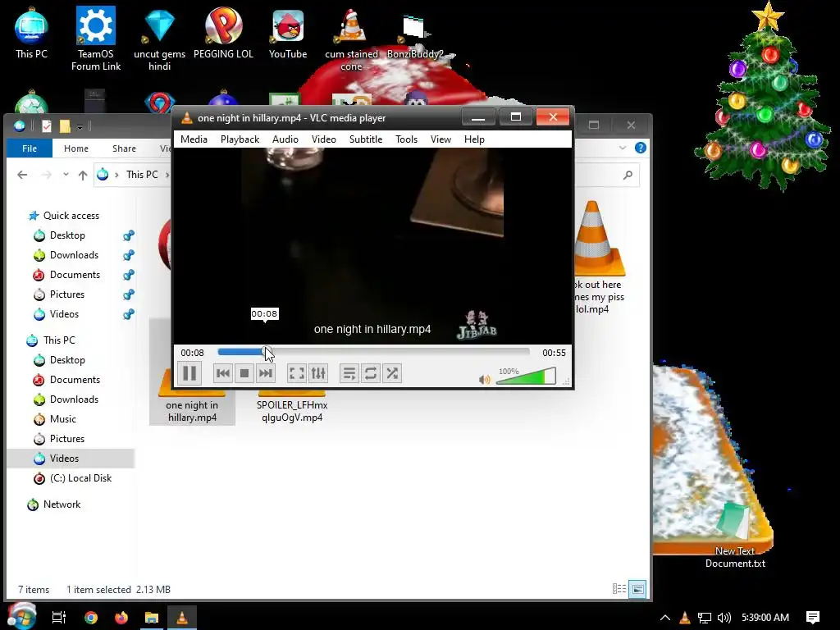
Task: Toggle VLC loop mode button
Action: click(x=370, y=373)
